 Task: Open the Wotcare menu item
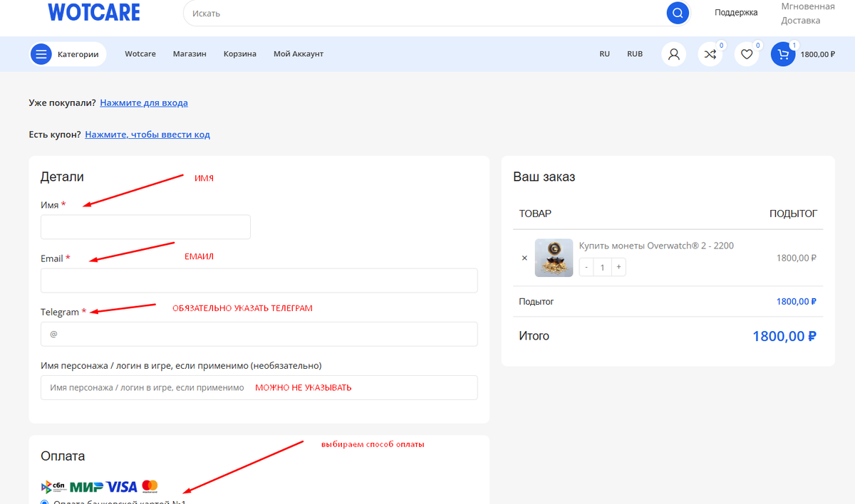coord(140,54)
